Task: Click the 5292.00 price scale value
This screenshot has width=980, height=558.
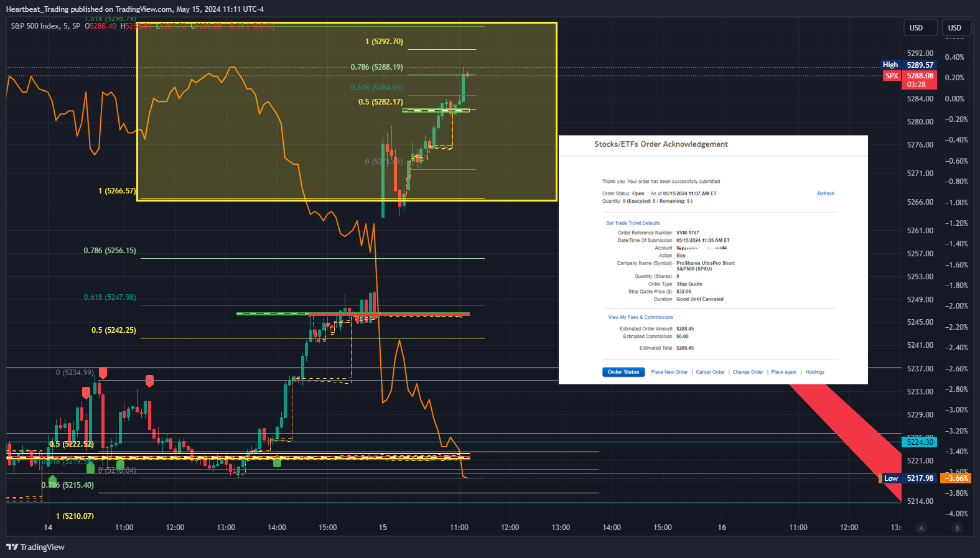Action: click(920, 53)
